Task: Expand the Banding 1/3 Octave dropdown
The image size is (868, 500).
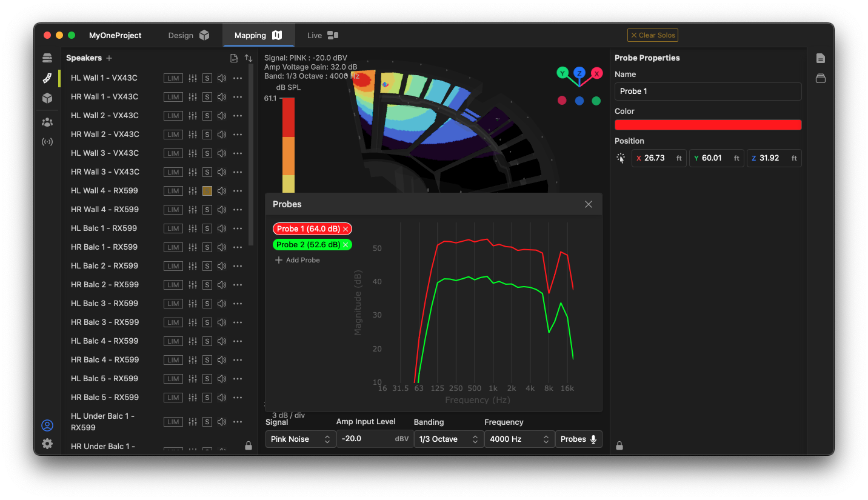Action: [x=449, y=439]
